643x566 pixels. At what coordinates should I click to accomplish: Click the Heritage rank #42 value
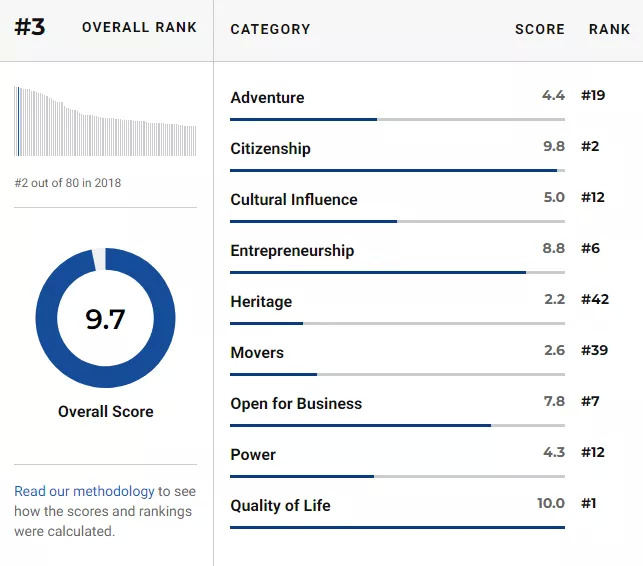point(596,301)
